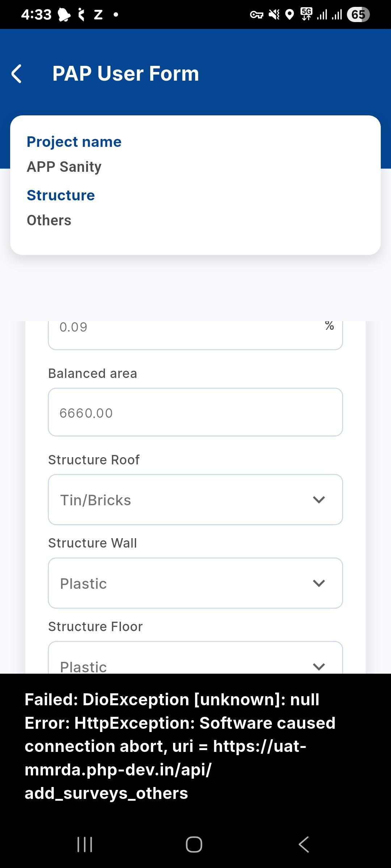The image size is (391, 868).
Task: Tap the Failed DioException error message
Action: (x=180, y=746)
